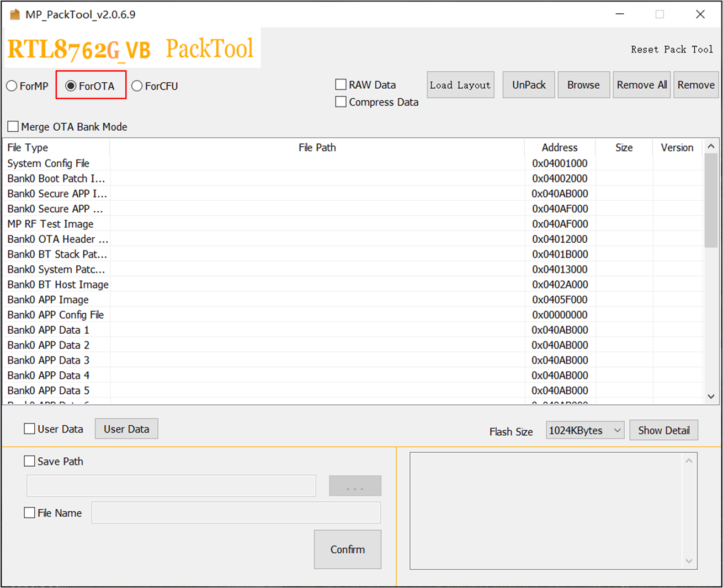
Task: Click the Remove All button
Action: 641,85
